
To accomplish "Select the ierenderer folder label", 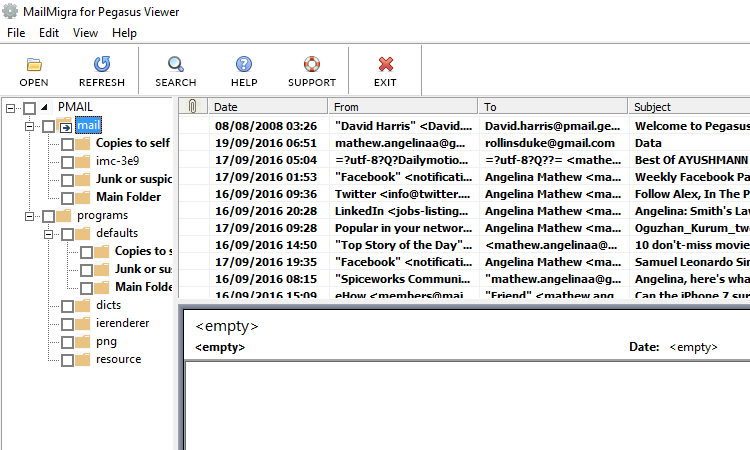I will (122, 323).
